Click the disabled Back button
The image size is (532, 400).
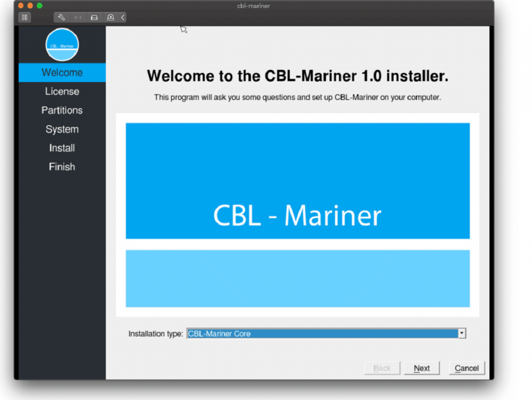point(382,368)
